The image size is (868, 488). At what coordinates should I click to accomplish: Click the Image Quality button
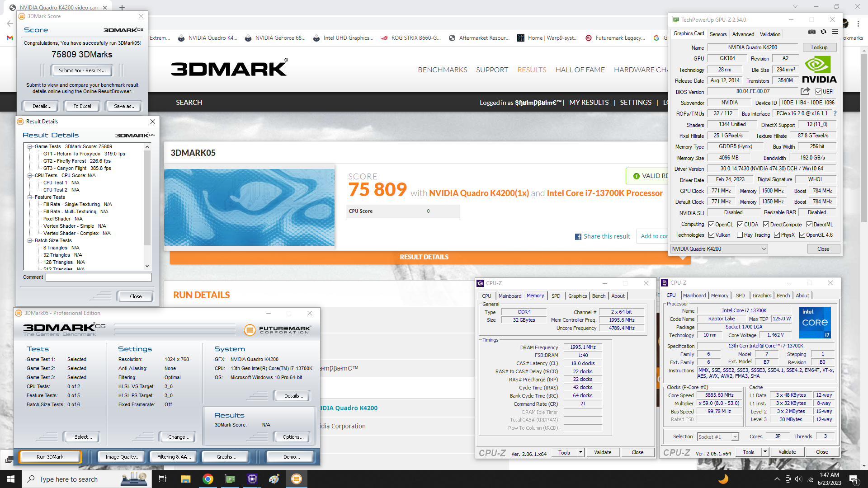point(122,457)
